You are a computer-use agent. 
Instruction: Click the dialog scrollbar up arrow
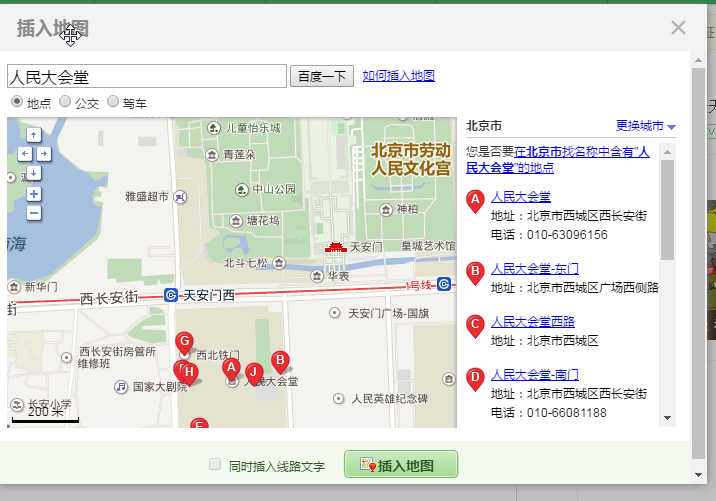click(698, 60)
